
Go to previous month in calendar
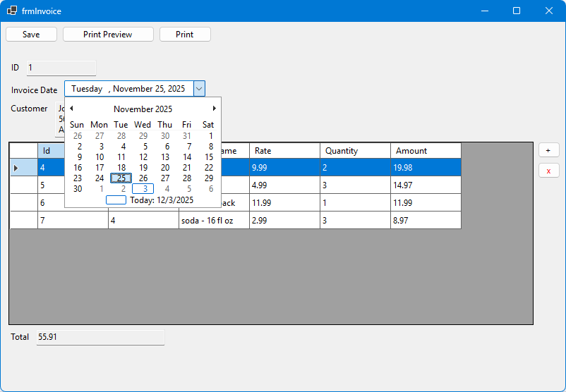(x=71, y=109)
